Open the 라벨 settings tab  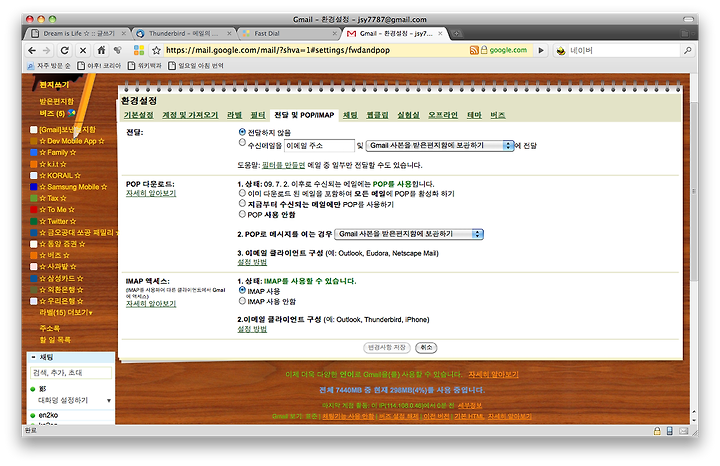click(234, 115)
